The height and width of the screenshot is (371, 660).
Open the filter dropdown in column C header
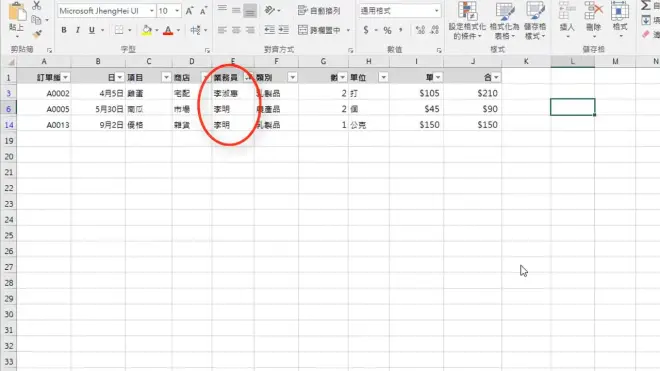pos(166,77)
